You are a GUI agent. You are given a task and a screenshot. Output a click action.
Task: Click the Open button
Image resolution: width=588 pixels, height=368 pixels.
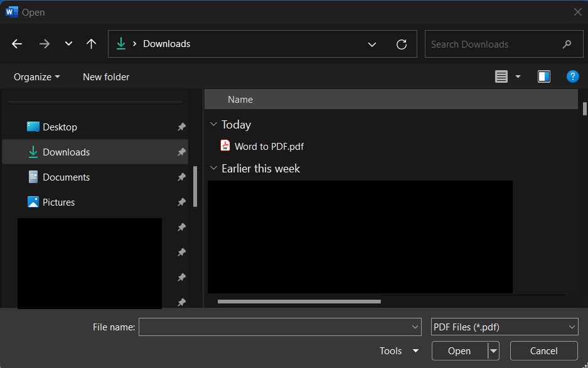coord(459,351)
